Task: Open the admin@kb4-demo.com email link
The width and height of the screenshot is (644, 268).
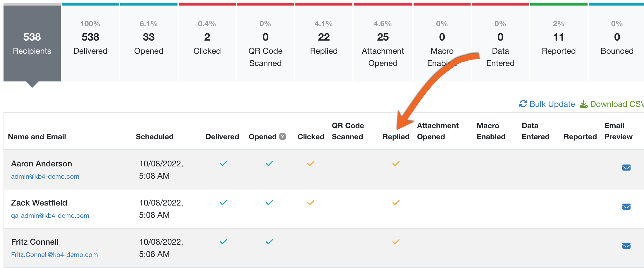Action: (x=45, y=176)
